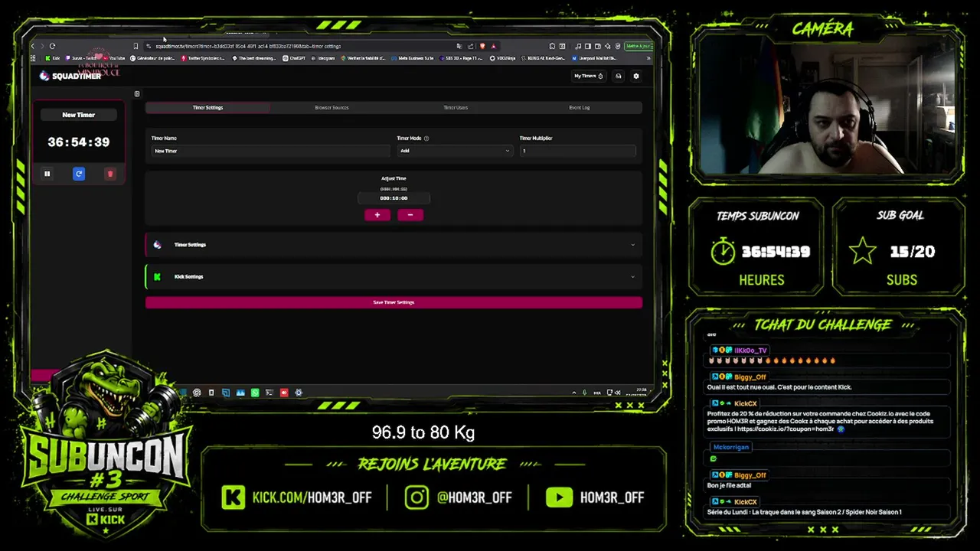Click the microphone icon in system tray

(584, 393)
